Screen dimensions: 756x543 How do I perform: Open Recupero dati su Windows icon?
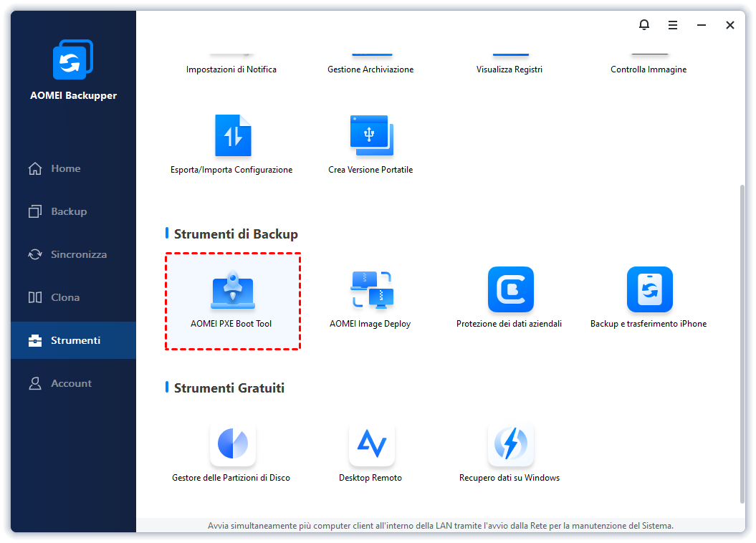(511, 443)
